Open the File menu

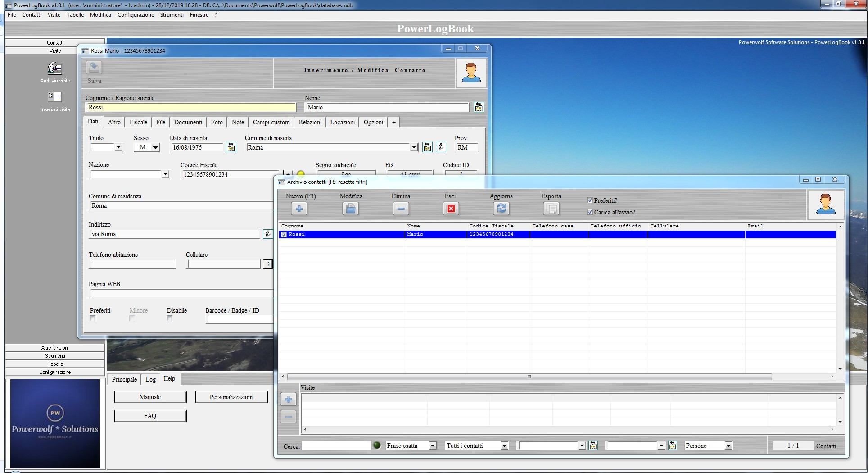pos(12,15)
